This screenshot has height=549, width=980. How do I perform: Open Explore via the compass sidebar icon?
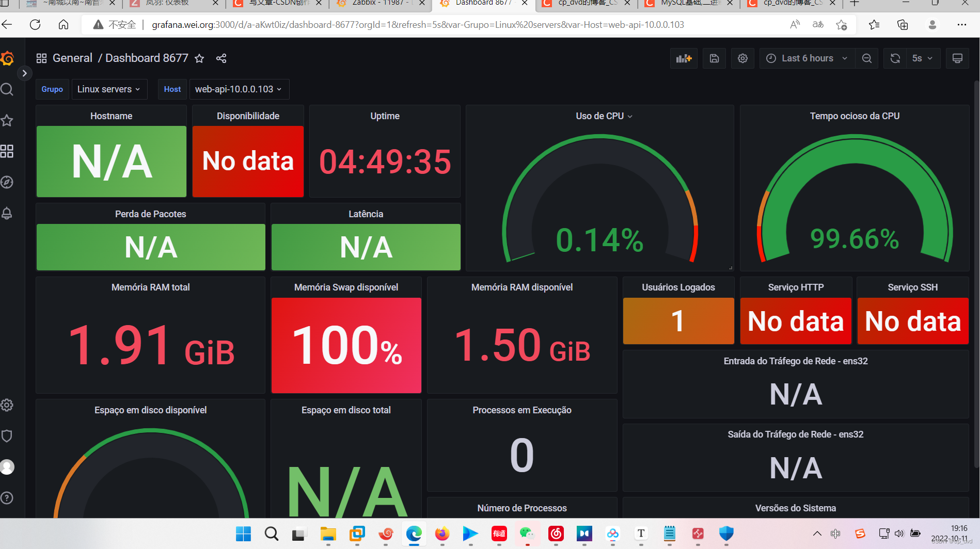coord(7,182)
